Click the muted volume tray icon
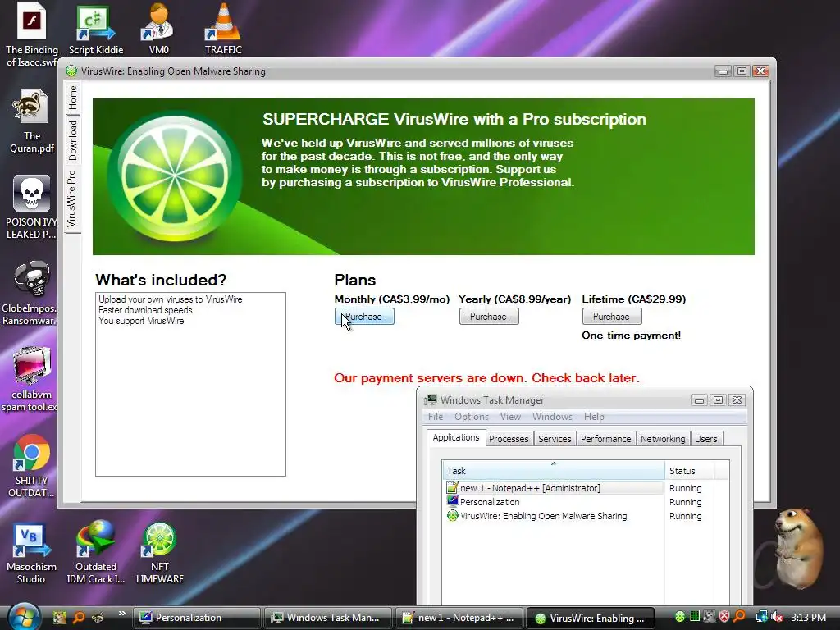This screenshot has width=840, height=630. [776, 617]
